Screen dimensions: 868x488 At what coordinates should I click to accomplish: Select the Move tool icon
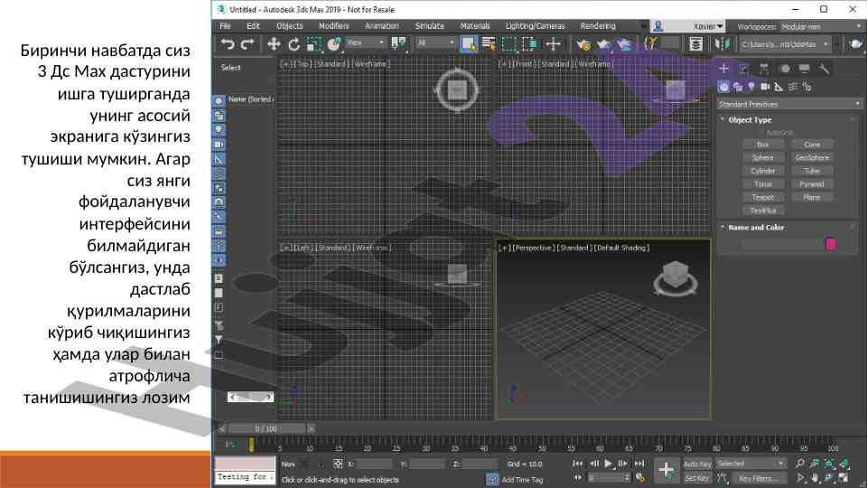point(274,43)
